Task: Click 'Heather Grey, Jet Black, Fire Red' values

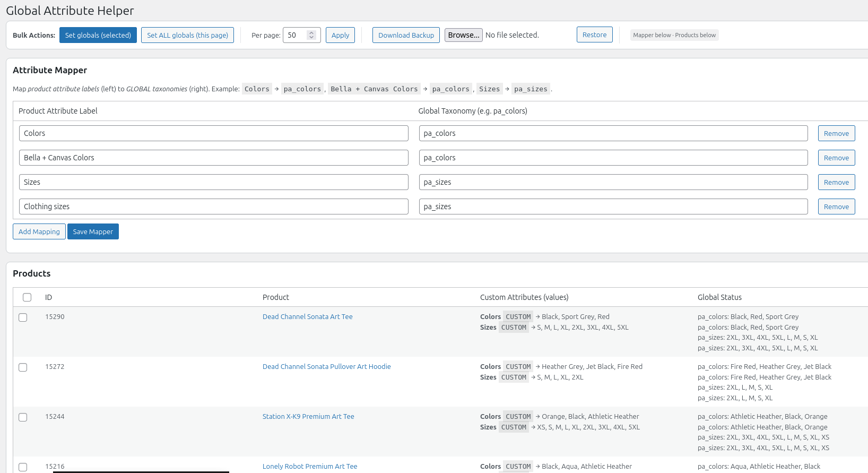Action: click(x=592, y=366)
